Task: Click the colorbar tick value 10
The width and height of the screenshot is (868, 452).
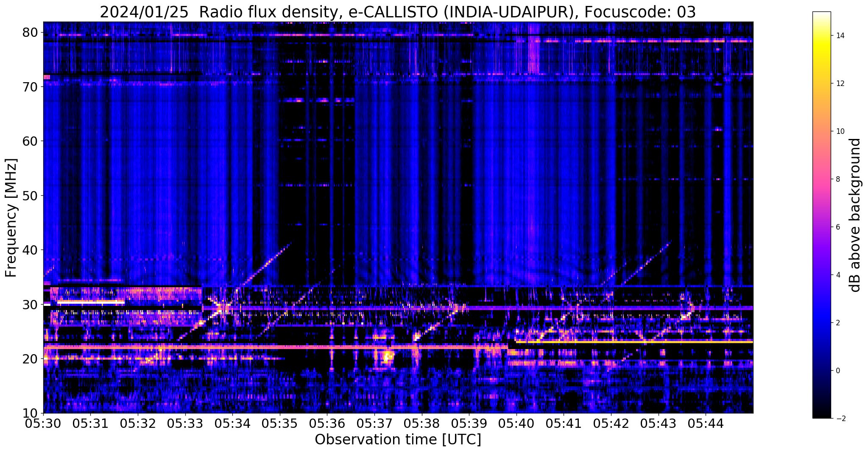Action: [840, 131]
